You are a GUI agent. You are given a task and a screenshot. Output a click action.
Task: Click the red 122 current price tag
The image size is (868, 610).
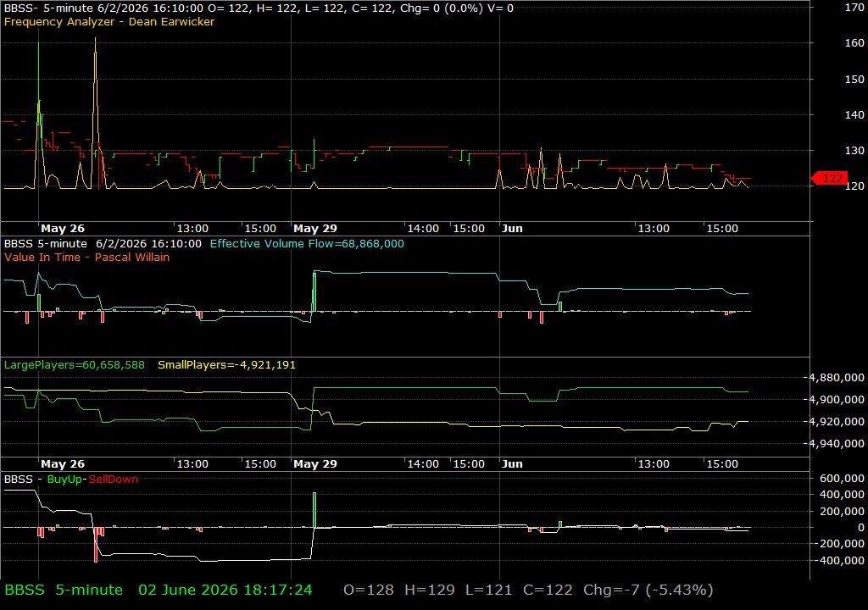(829, 178)
